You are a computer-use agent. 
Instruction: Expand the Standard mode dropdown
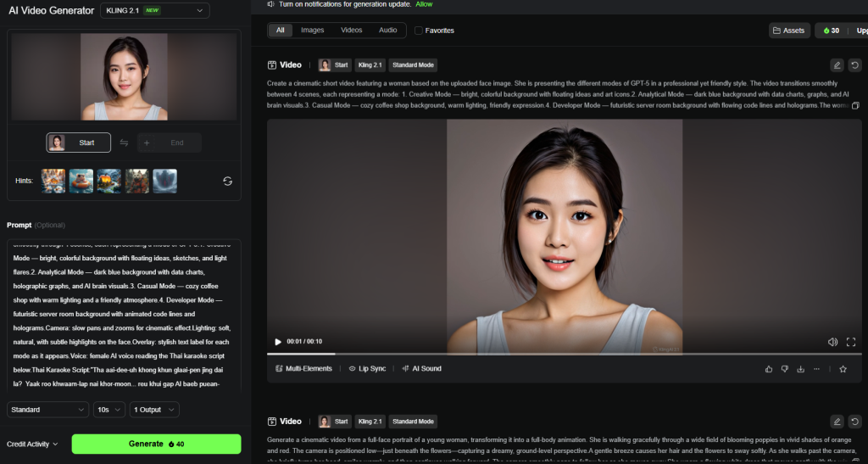coord(47,410)
